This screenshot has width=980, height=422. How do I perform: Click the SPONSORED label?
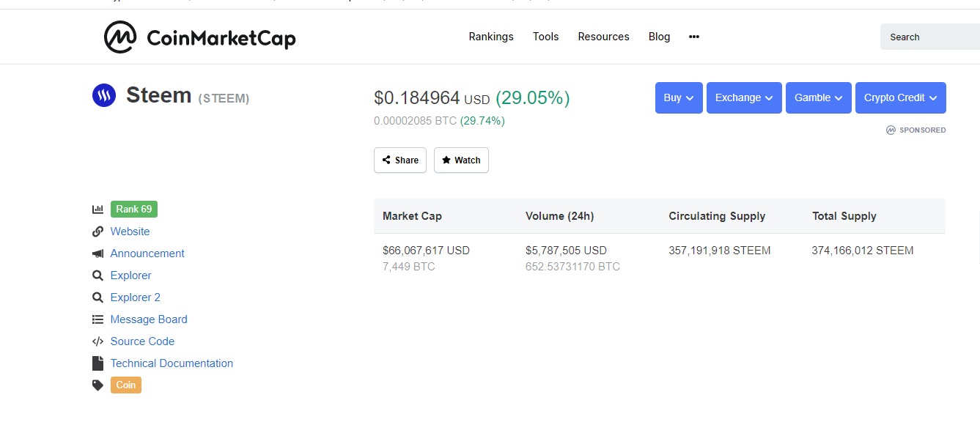click(x=922, y=130)
